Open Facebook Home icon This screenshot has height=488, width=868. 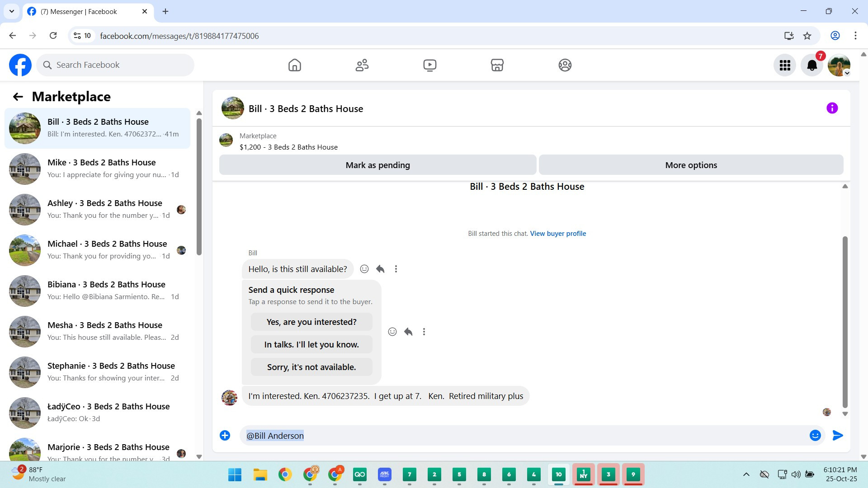tap(294, 65)
